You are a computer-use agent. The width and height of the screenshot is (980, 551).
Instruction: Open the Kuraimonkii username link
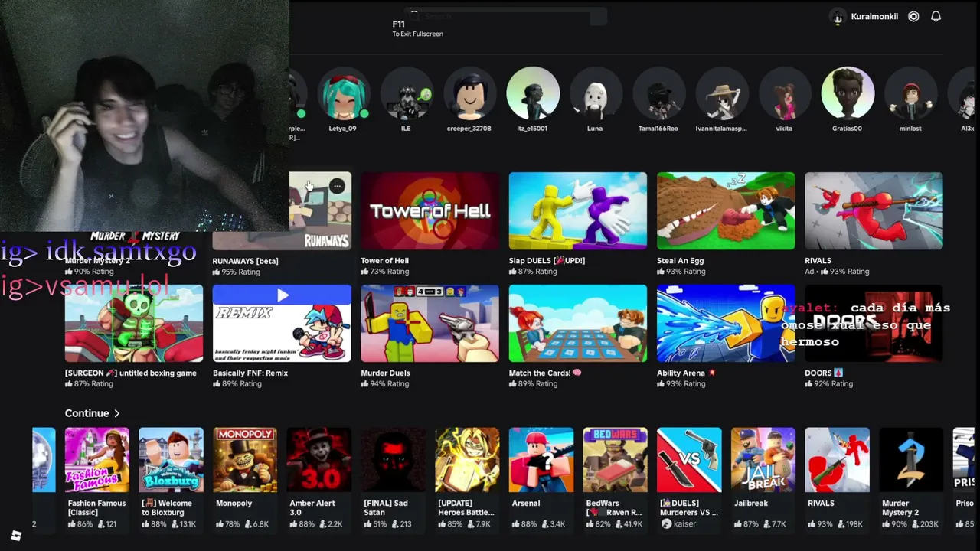874,17
